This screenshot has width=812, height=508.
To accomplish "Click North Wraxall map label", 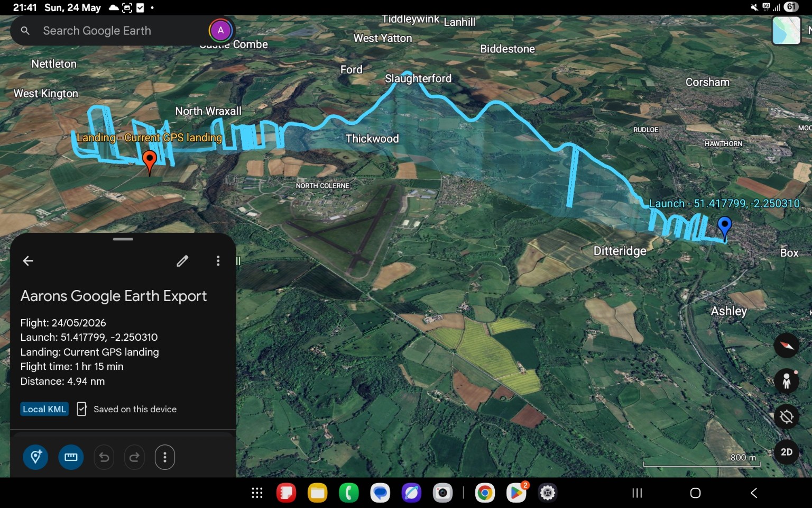I will pyautogui.click(x=208, y=111).
